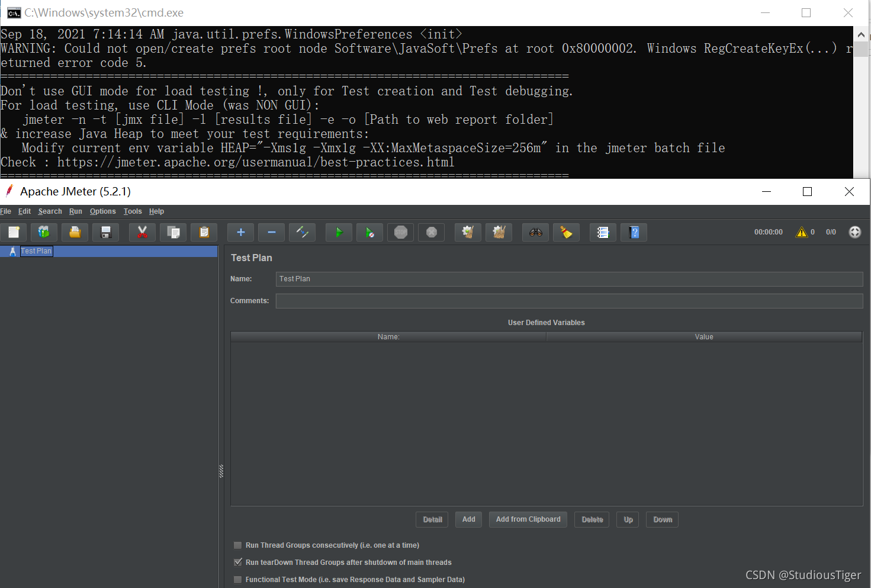Viewport: 871px width, 588px height.
Task: Open the Options menu
Action: [102, 211]
